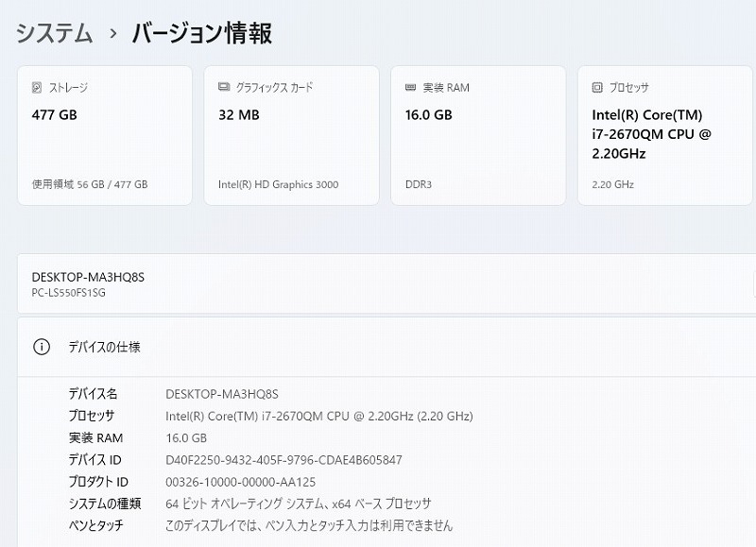Collapse the デバイスの仕様 section header

pos(387,347)
